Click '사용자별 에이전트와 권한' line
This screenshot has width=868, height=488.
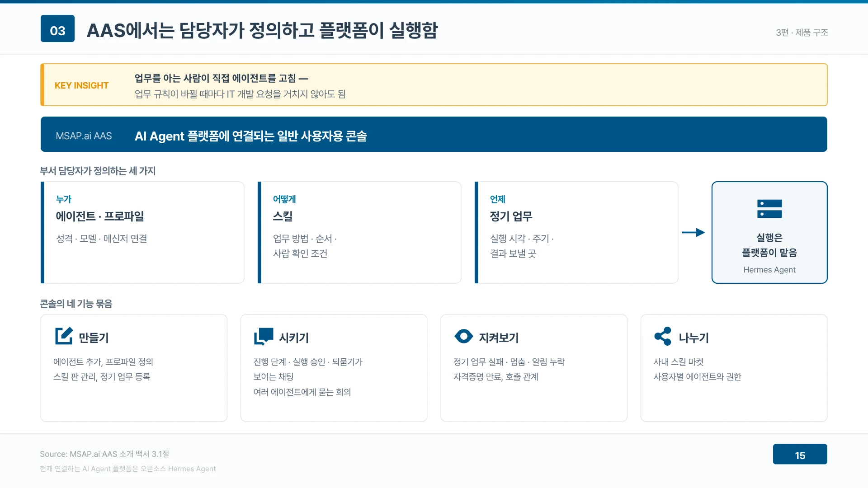click(x=698, y=377)
